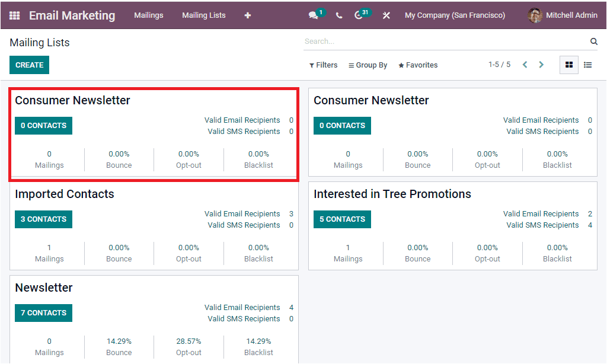Click the phone call icon in the top bar

tap(338, 15)
